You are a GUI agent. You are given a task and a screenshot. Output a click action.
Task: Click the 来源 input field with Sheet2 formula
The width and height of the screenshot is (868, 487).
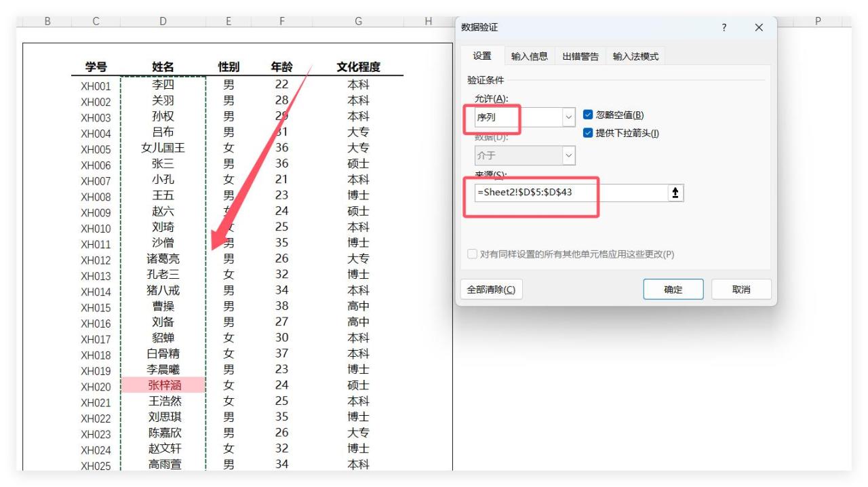coord(571,193)
